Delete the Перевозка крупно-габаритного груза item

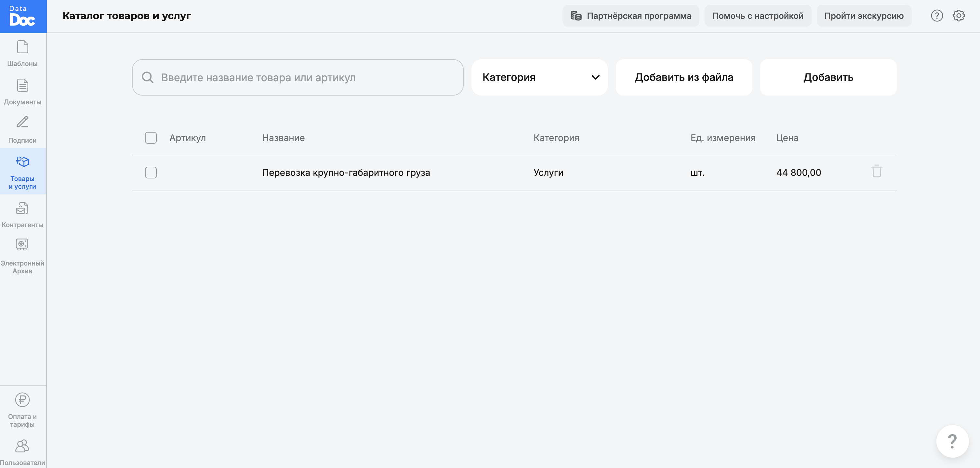coord(876,172)
